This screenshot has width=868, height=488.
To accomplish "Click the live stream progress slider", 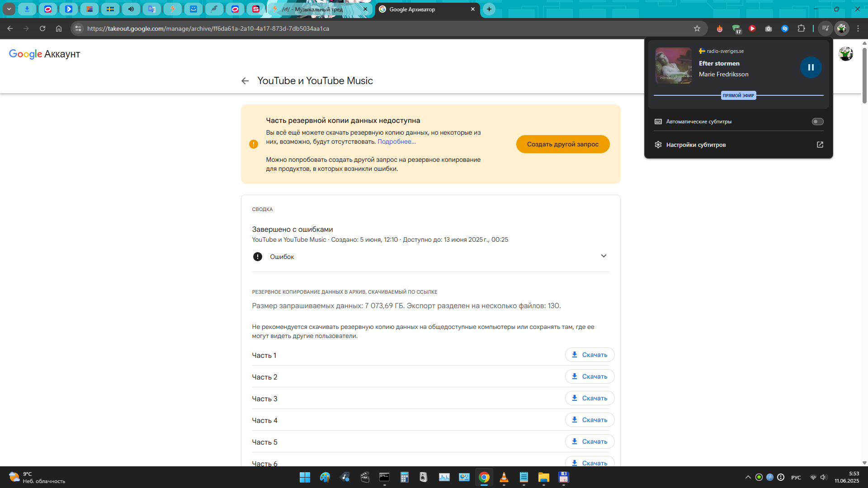I will click(x=738, y=95).
